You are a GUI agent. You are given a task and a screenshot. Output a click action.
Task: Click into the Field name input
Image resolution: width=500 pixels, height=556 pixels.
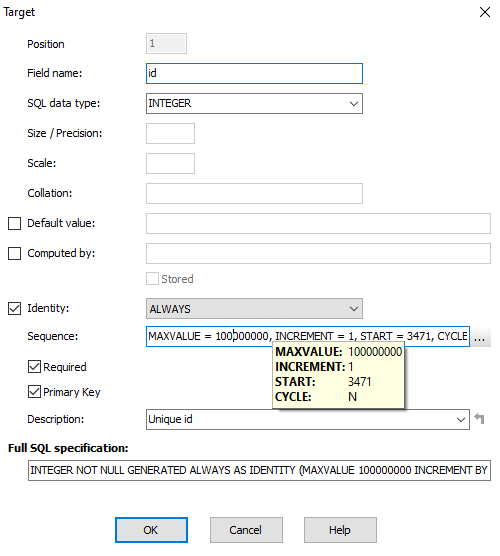pos(254,73)
